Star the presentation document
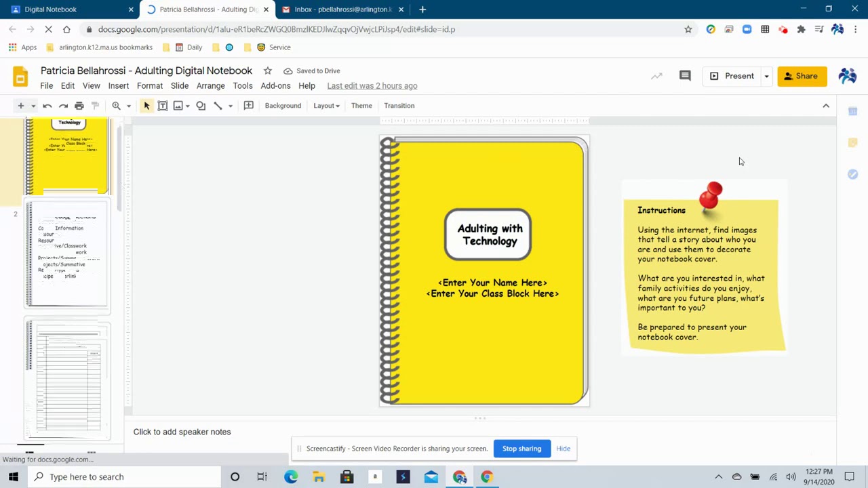Viewport: 868px width, 488px height. pyautogui.click(x=267, y=70)
